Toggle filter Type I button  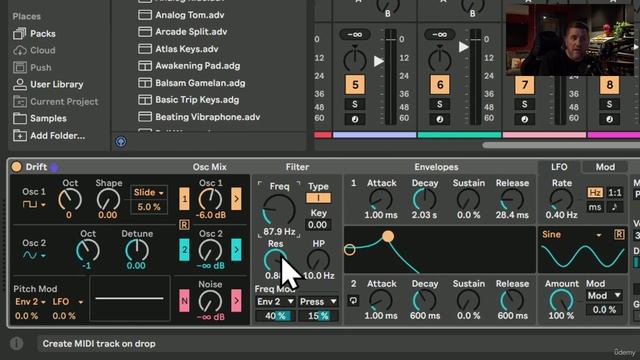pyautogui.click(x=318, y=198)
